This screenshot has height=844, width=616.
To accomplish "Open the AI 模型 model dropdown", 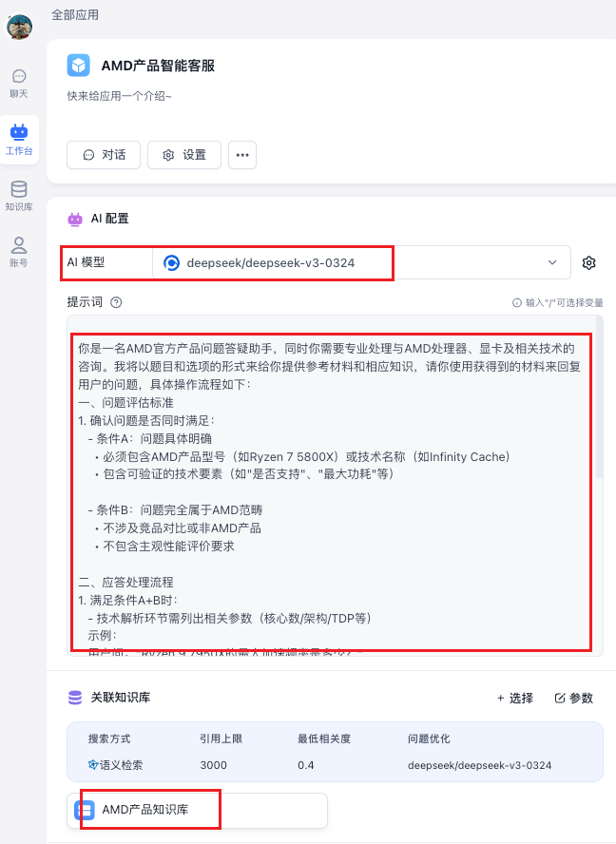I will (x=361, y=262).
